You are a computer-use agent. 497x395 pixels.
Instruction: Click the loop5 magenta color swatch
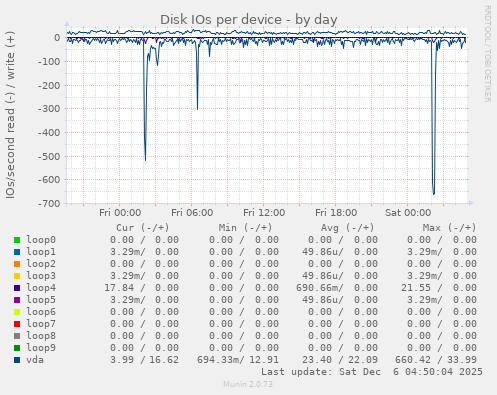pyautogui.click(x=17, y=300)
